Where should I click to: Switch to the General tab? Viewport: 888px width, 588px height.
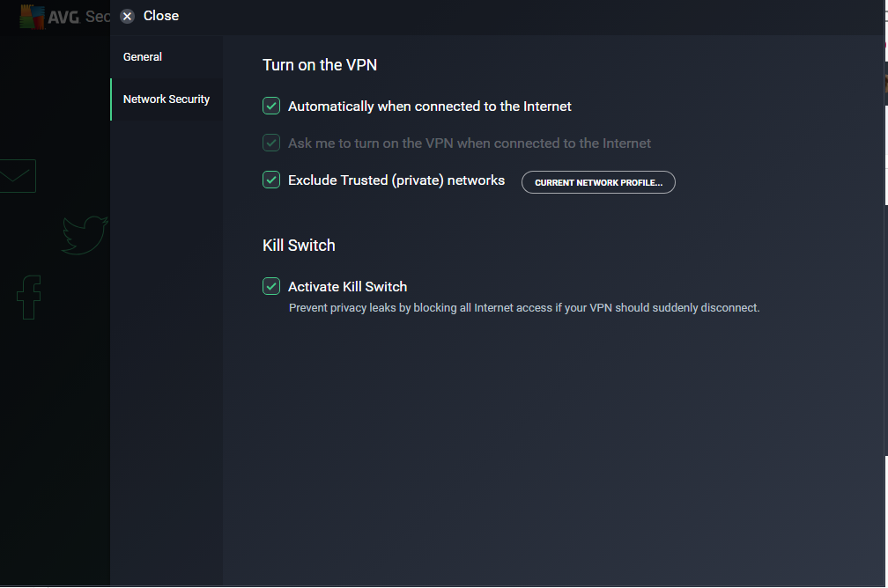tap(143, 57)
